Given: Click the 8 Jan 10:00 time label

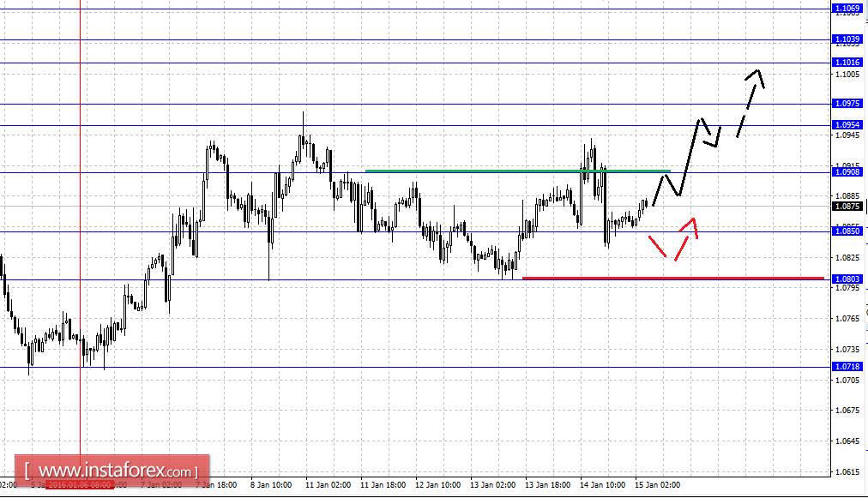Looking at the screenshot, I should [271, 485].
